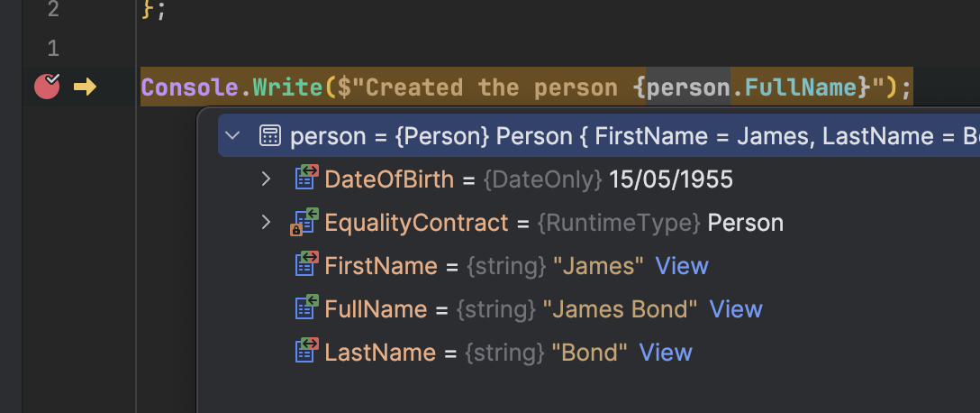The height and width of the screenshot is (413, 980).
Task: Click the locked EqualityContract property icon
Action: [304, 223]
